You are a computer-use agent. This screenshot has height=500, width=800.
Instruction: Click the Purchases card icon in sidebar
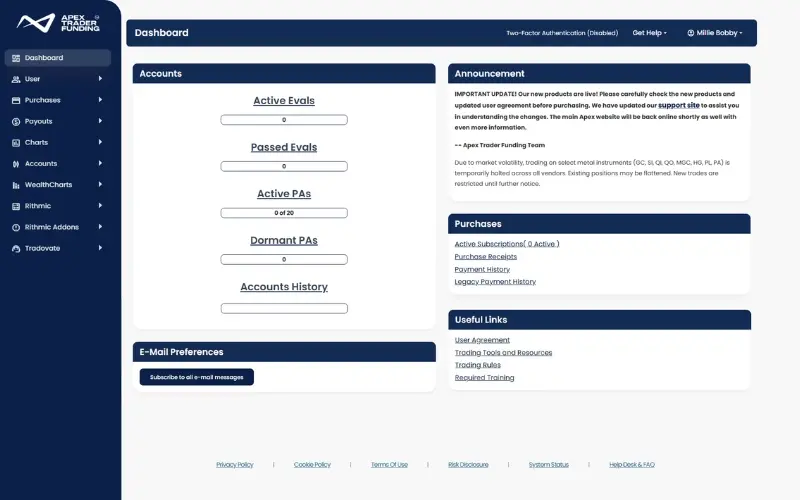[16, 101]
